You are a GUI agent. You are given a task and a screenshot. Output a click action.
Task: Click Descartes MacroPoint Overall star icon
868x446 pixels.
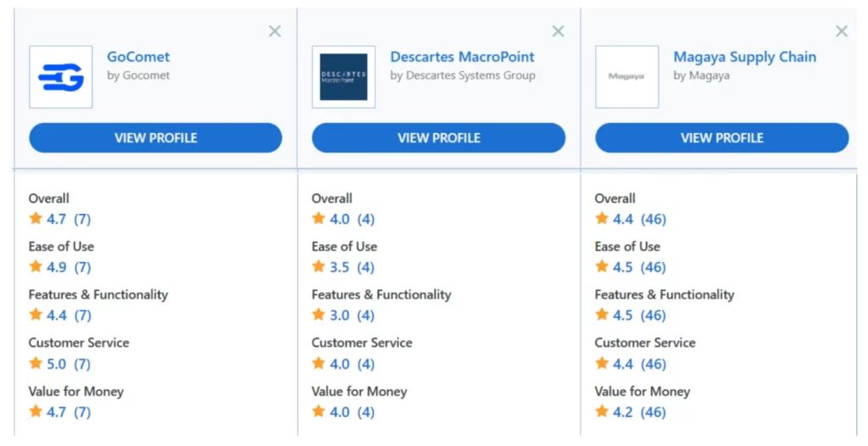pos(319,218)
